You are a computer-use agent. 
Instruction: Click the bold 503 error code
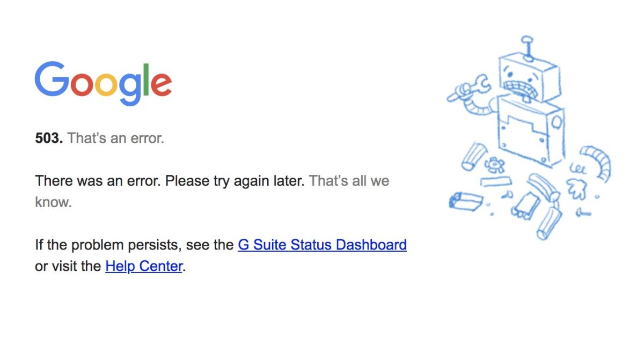tap(49, 138)
